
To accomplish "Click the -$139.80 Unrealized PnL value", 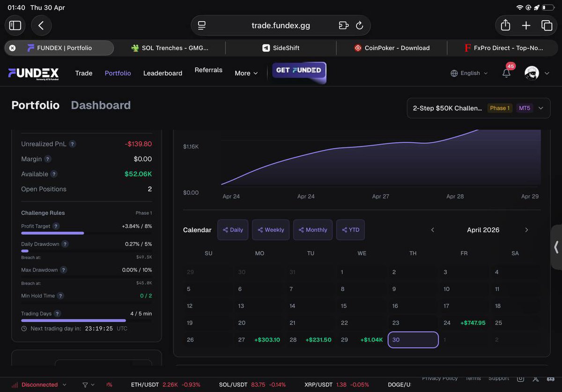I will [138, 144].
